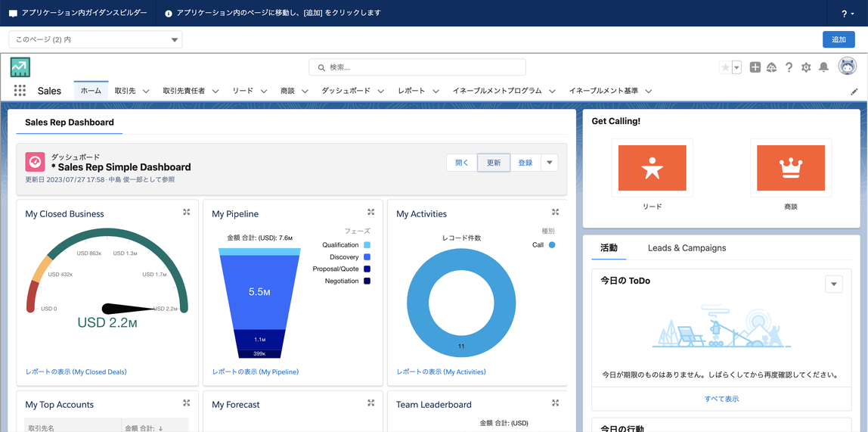868x432 pixels.
Task: Click the すべて表示 link
Action: 721,399
